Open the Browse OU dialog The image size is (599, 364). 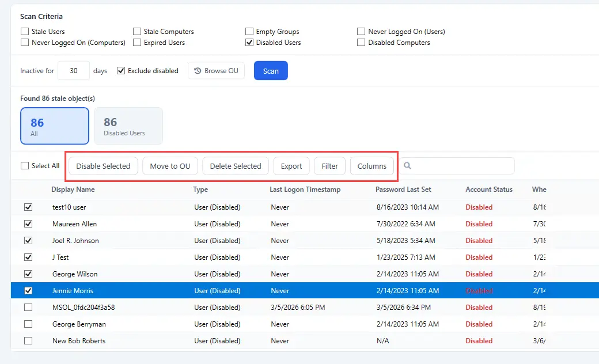coord(216,71)
